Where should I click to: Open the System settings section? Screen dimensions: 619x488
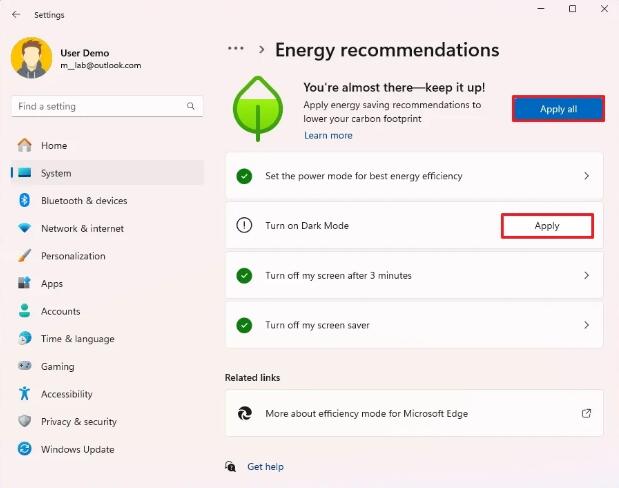56,173
